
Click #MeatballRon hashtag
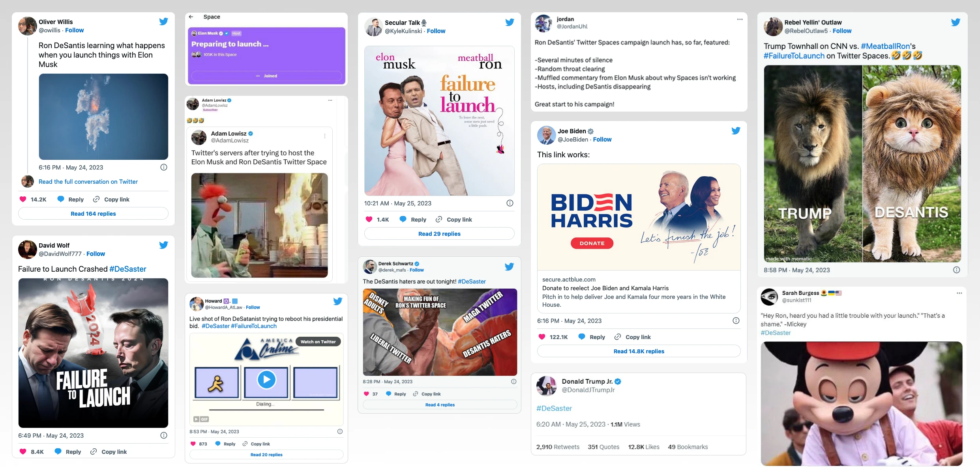[885, 46]
